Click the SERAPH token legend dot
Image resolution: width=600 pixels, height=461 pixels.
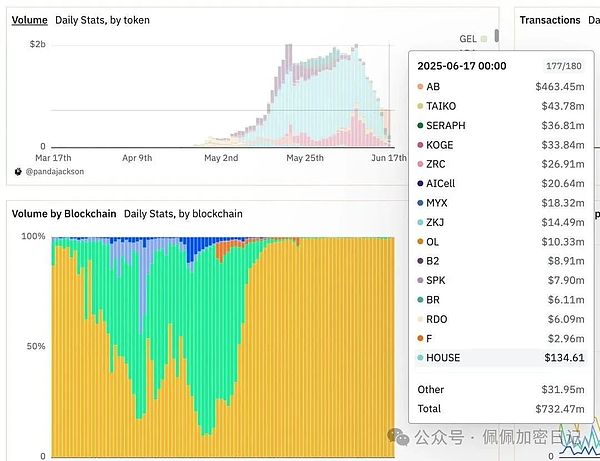(x=417, y=126)
